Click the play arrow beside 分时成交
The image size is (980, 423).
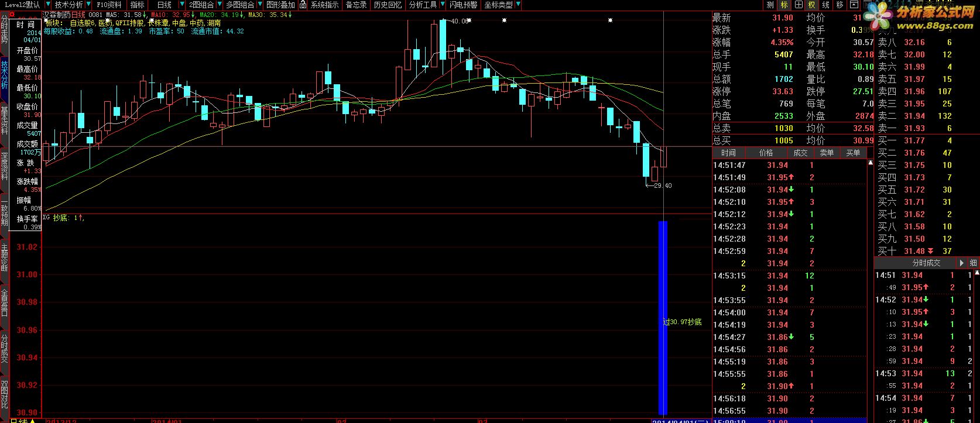click(x=961, y=263)
